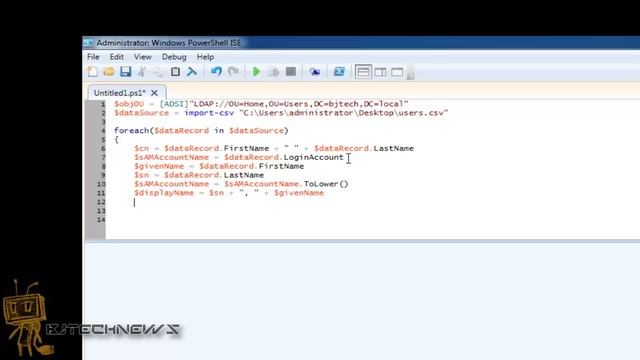This screenshot has width=640, height=360.
Task: Open the Help menu
Action: coord(205,57)
